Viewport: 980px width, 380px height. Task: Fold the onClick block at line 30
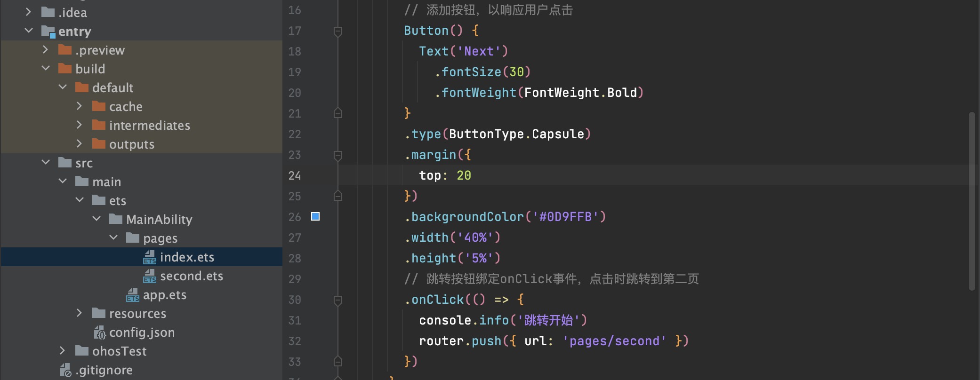pos(337,300)
